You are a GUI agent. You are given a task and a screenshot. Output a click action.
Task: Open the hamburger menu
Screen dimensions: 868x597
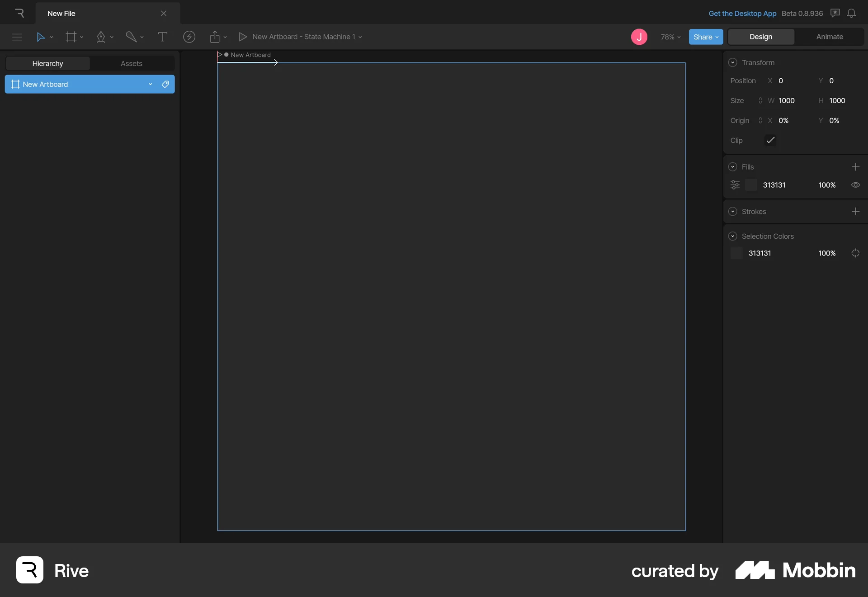tap(17, 37)
